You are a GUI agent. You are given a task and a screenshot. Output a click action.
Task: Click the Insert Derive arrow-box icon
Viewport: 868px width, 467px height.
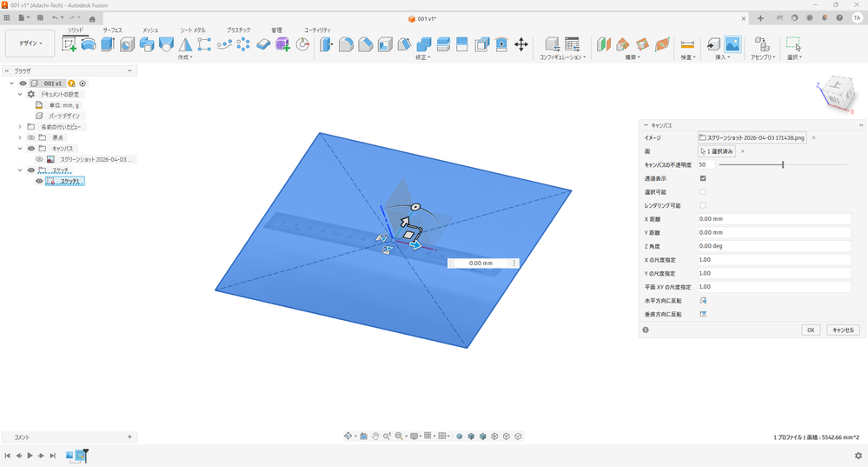click(x=713, y=44)
